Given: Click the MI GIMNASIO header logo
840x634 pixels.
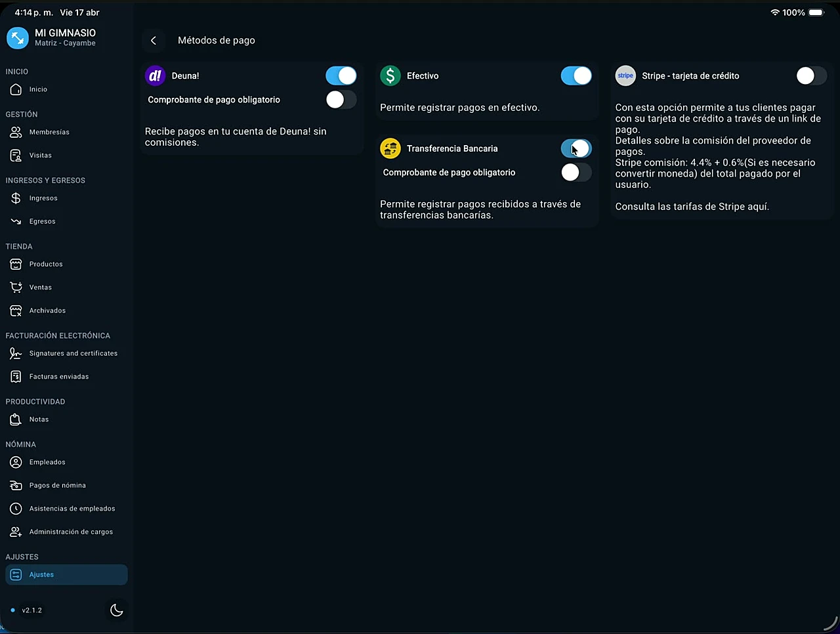Looking at the screenshot, I should pos(17,37).
